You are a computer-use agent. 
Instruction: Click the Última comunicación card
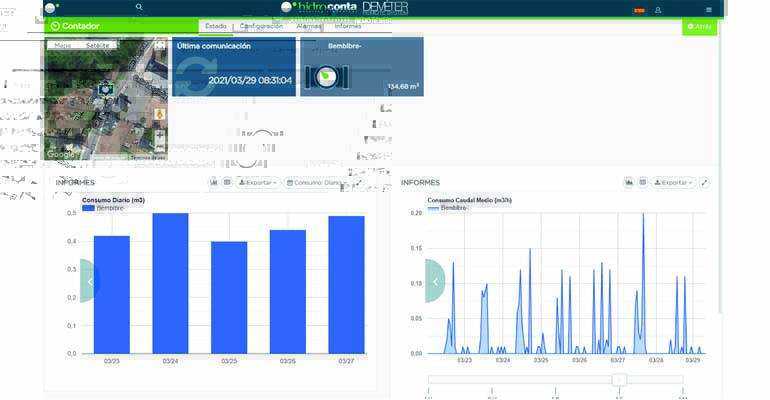click(x=234, y=67)
